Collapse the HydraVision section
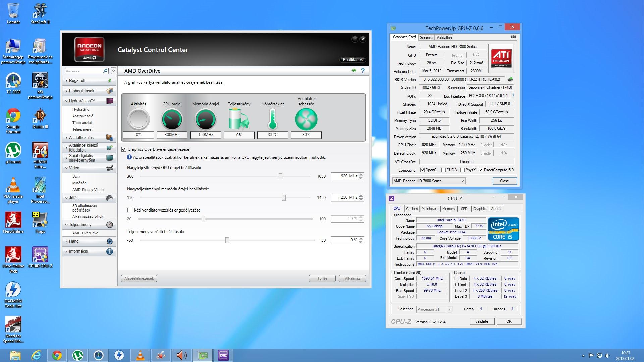Image resolution: width=644 pixels, height=362 pixels. (89, 101)
